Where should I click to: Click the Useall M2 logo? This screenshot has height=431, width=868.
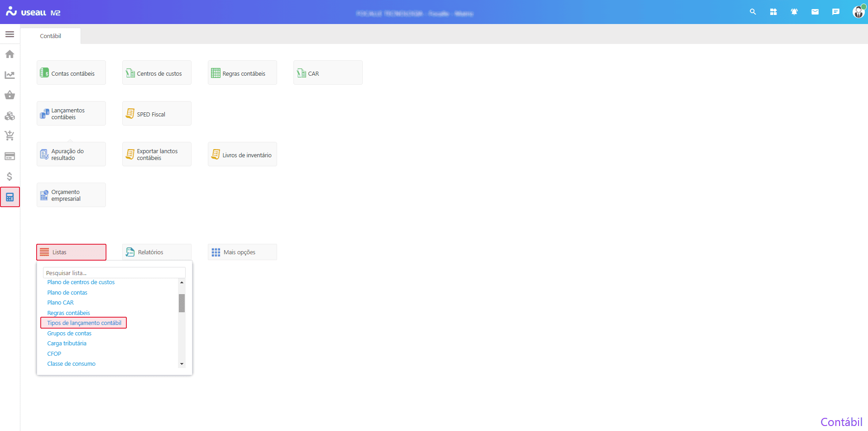coord(33,12)
